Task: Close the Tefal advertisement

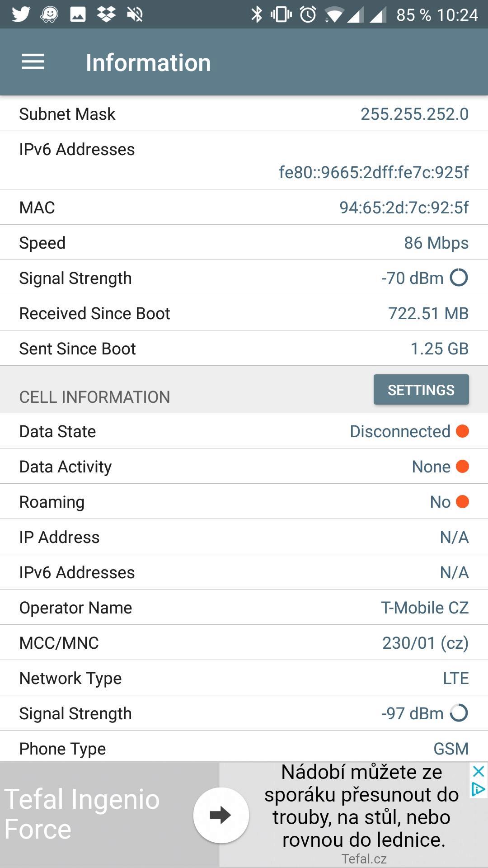Action: pyautogui.click(x=479, y=771)
